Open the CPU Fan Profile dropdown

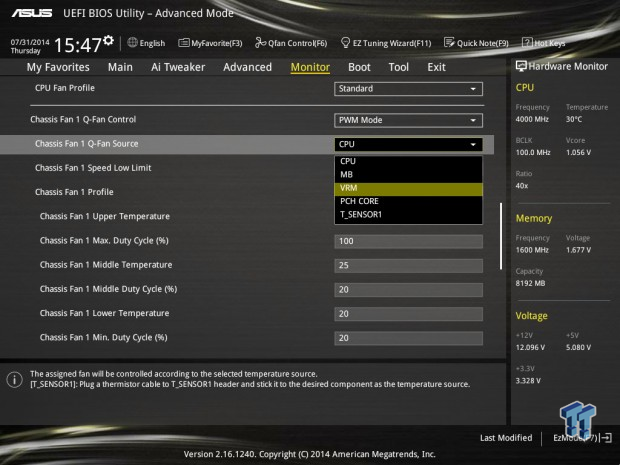tap(408, 89)
